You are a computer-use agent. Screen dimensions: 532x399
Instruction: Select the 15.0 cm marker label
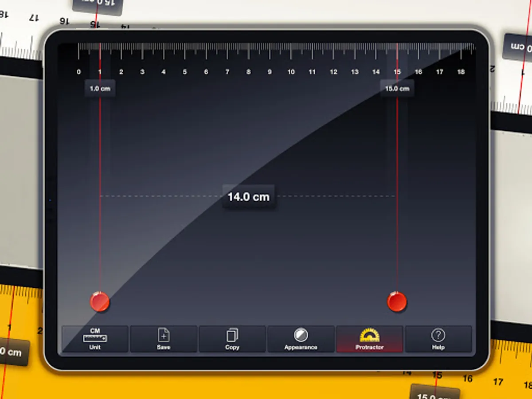tap(397, 88)
